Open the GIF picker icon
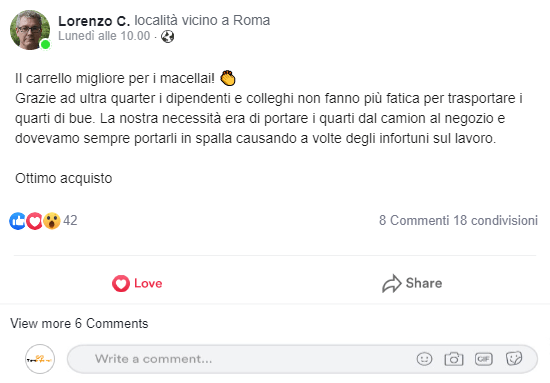 [484, 359]
